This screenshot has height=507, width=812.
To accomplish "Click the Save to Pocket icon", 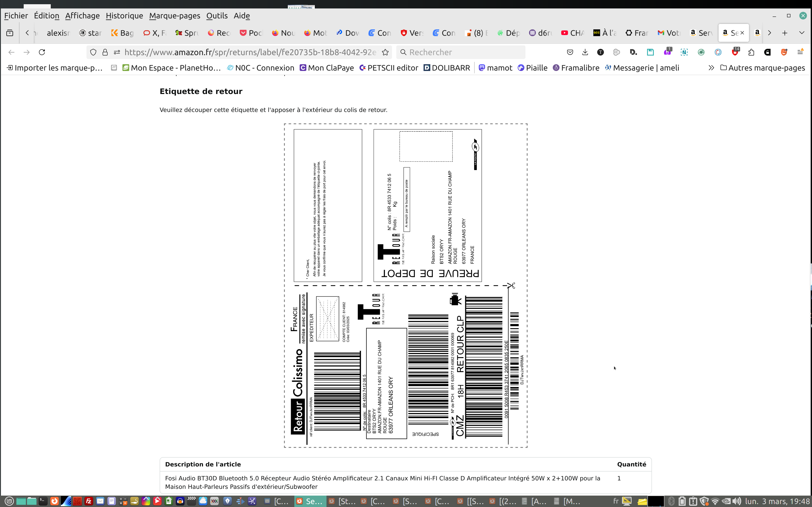I will tap(570, 52).
